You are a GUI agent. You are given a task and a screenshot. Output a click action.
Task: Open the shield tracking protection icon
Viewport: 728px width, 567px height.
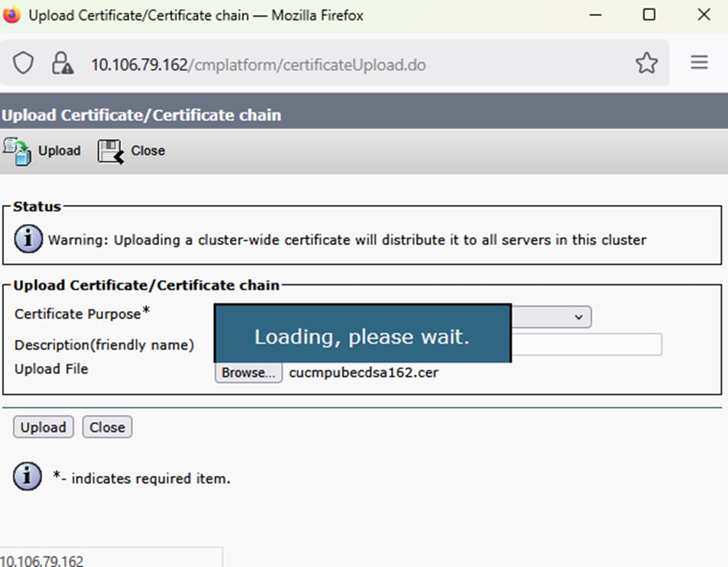pos(23,63)
